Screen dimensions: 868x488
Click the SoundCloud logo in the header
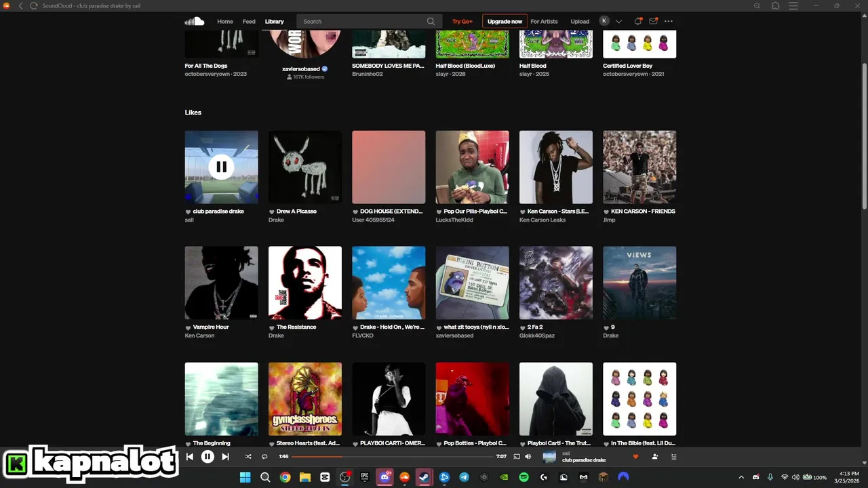tap(195, 21)
